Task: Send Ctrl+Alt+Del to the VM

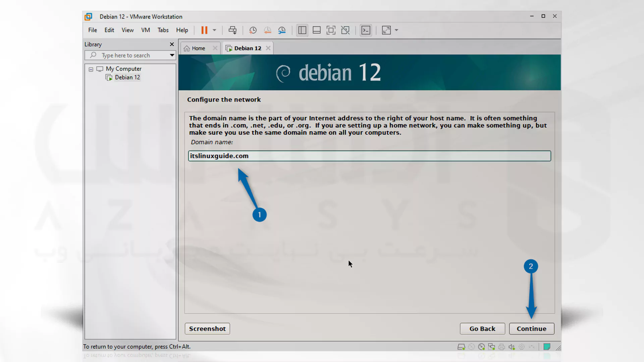Action: click(232, 30)
